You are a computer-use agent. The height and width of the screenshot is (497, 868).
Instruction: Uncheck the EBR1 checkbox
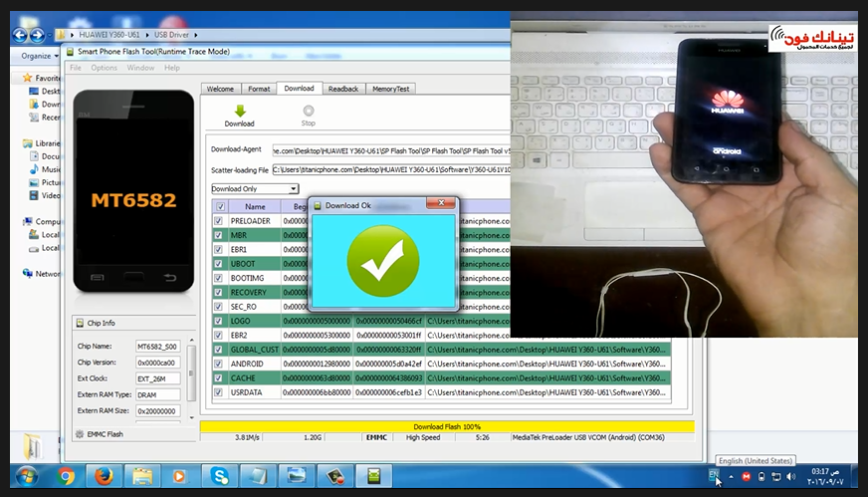tap(219, 249)
